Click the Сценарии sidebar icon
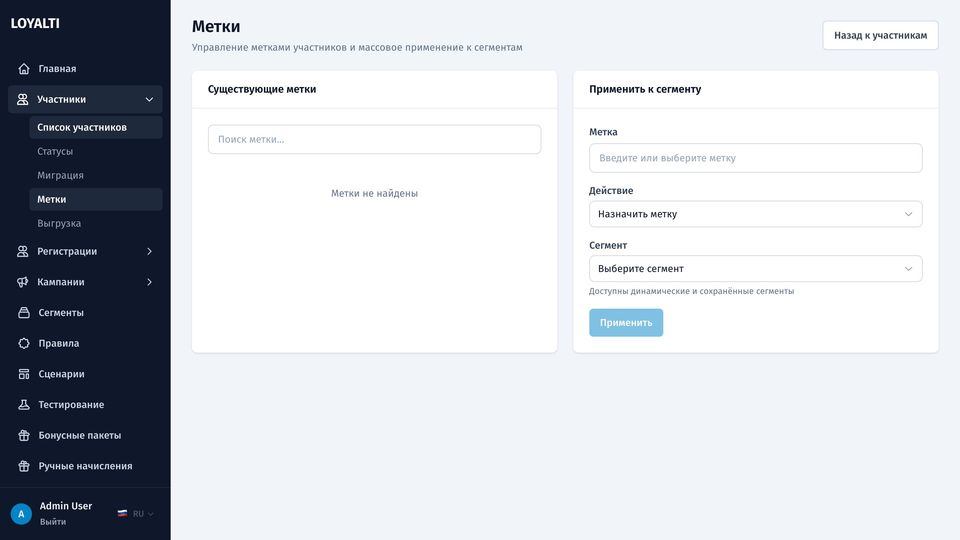The width and height of the screenshot is (960, 540). coord(24,373)
